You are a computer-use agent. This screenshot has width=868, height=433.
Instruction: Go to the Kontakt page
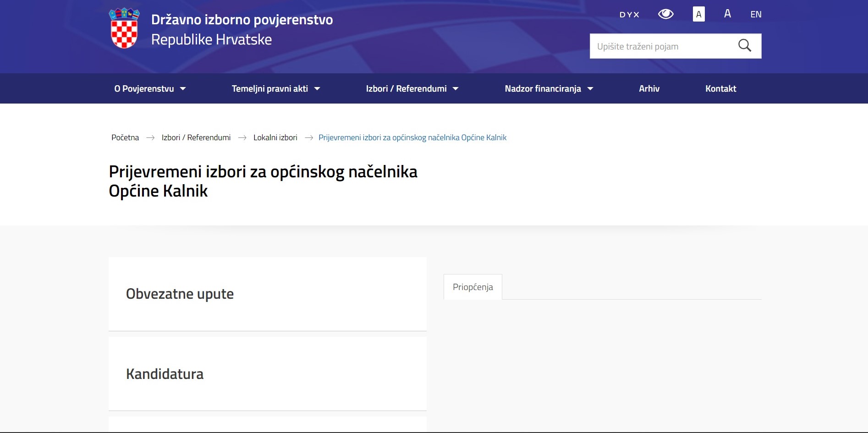[x=720, y=89]
